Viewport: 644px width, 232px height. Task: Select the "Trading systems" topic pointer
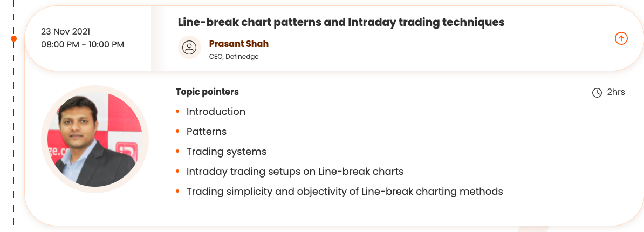tap(227, 152)
